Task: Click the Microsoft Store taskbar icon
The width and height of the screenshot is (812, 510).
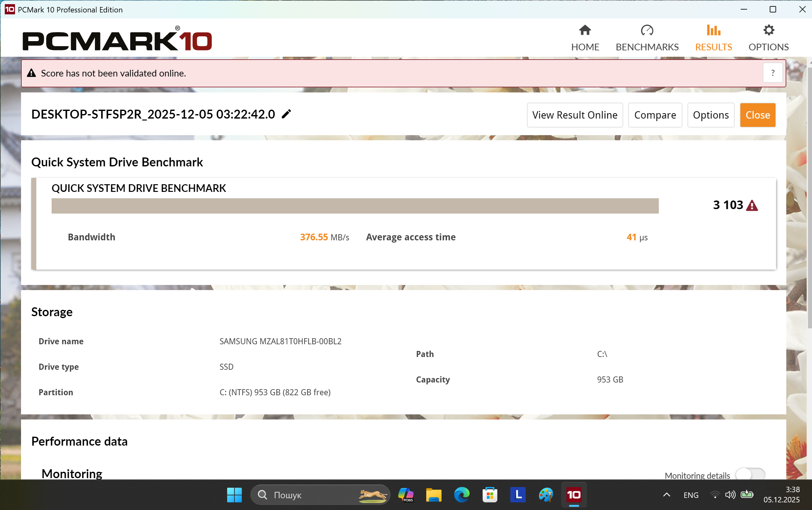Action: point(489,495)
